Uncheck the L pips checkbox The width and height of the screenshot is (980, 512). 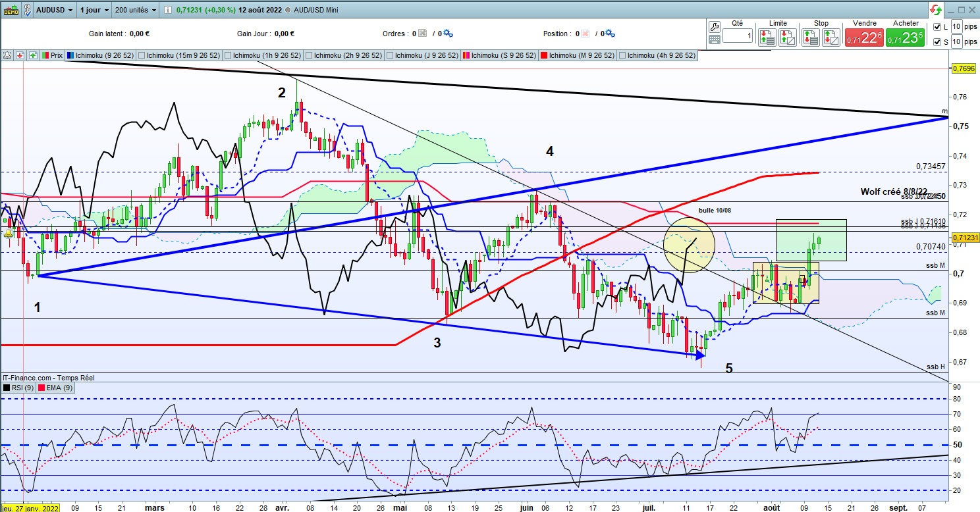click(938, 27)
